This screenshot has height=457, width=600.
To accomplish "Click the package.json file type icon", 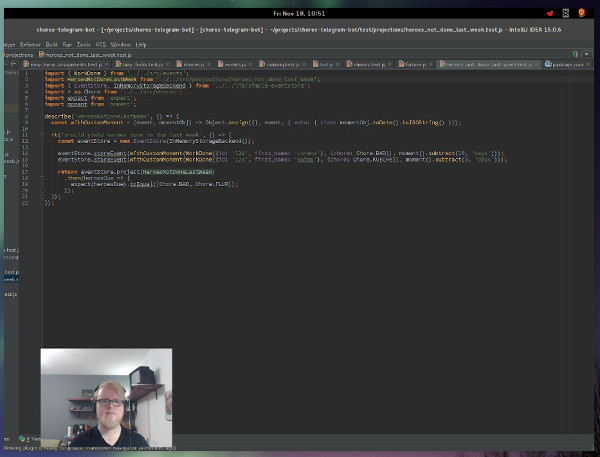I will tap(548, 64).
